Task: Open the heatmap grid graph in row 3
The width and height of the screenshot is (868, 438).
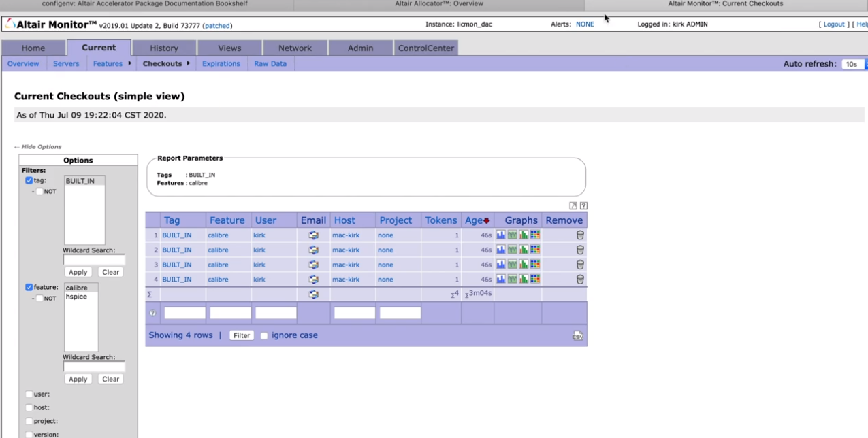Action: pos(535,265)
